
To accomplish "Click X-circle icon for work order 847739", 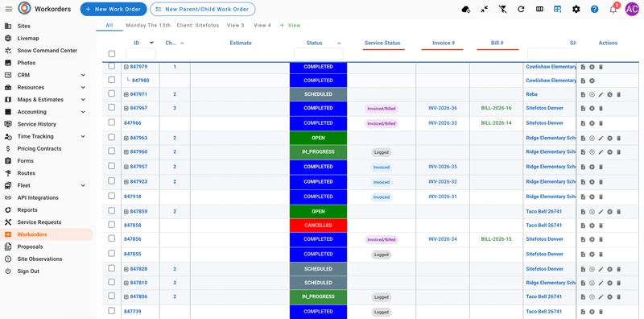I will pyautogui.click(x=592, y=312).
